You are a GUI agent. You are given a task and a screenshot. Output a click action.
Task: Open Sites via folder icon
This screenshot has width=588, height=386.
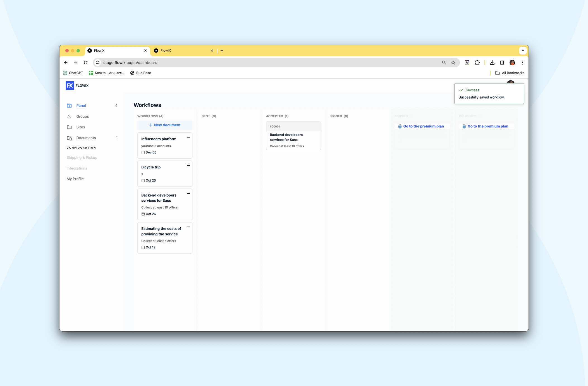pyautogui.click(x=69, y=127)
